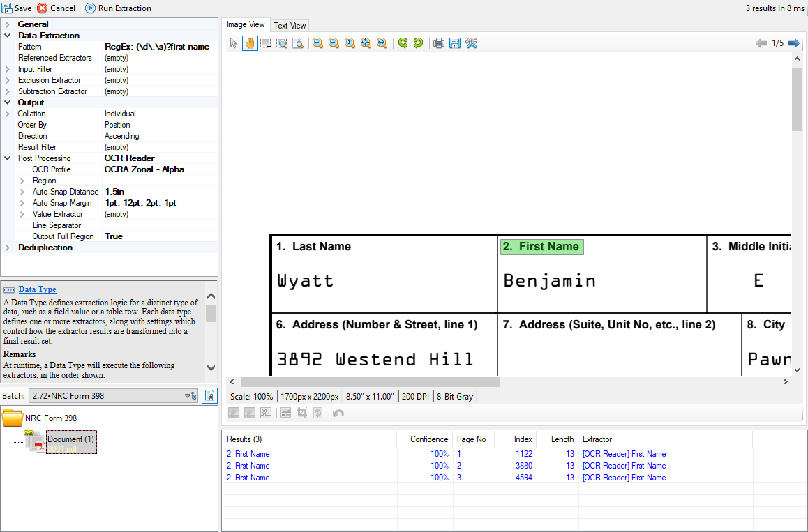Activate the hand pan tool

(x=250, y=43)
